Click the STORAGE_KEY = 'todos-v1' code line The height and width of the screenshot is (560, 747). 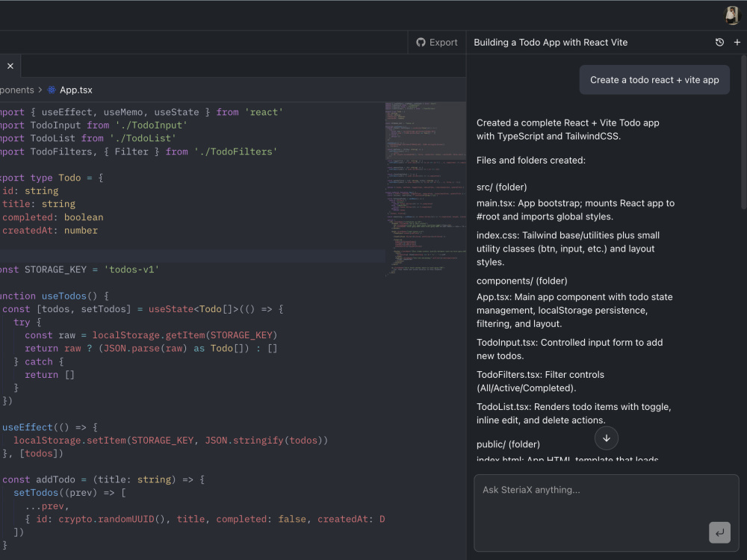[80, 270]
